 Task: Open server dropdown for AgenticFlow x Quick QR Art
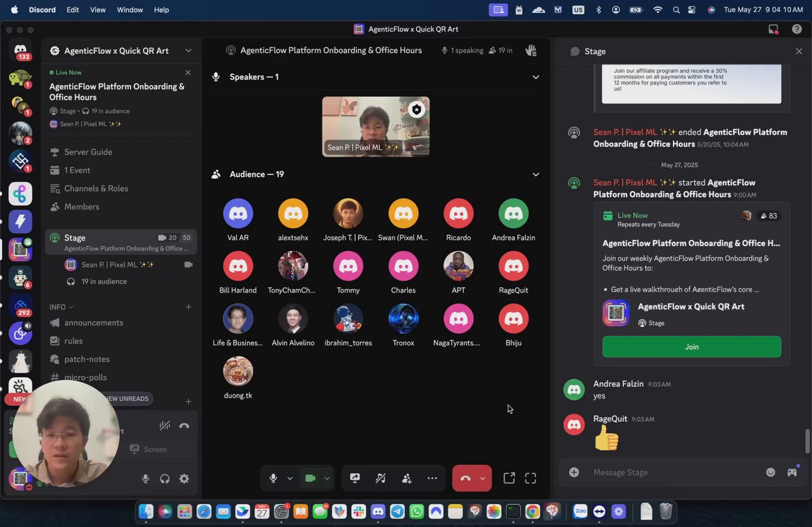pos(188,51)
